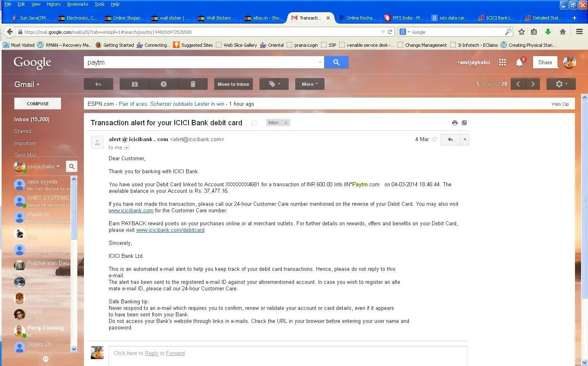
Task: Open a new browser tab
Action: [574, 18]
